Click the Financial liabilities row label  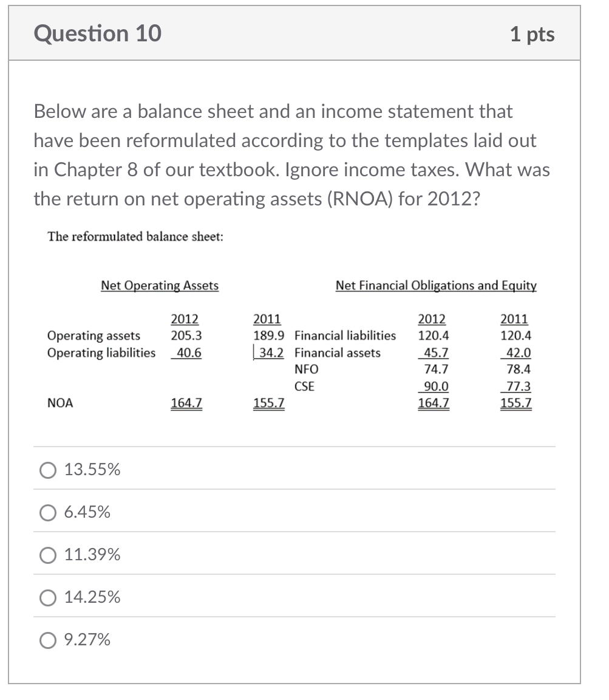(x=344, y=335)
